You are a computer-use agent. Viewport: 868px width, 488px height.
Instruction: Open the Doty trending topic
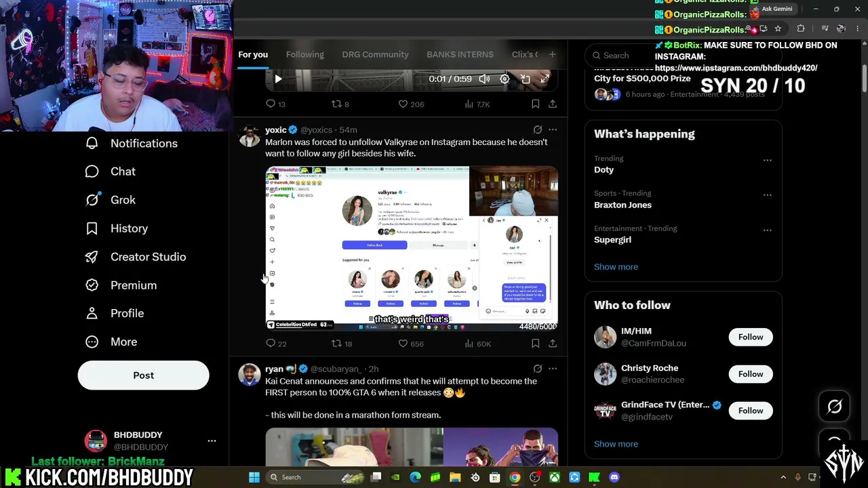tap(604, 169)
